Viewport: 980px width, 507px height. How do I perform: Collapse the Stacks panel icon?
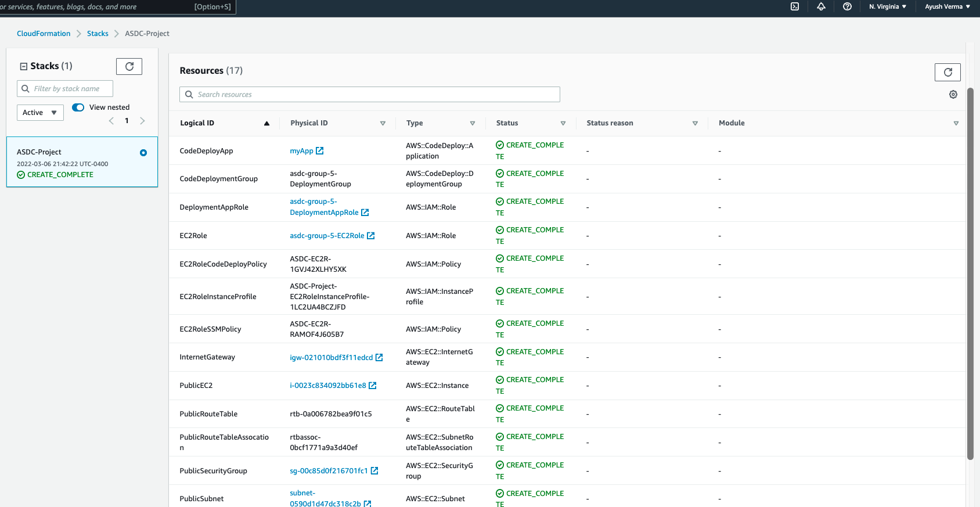[24, 66]
